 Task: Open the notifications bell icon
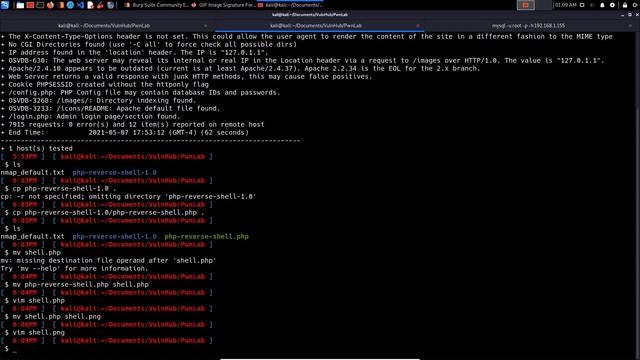click(602, 5)
